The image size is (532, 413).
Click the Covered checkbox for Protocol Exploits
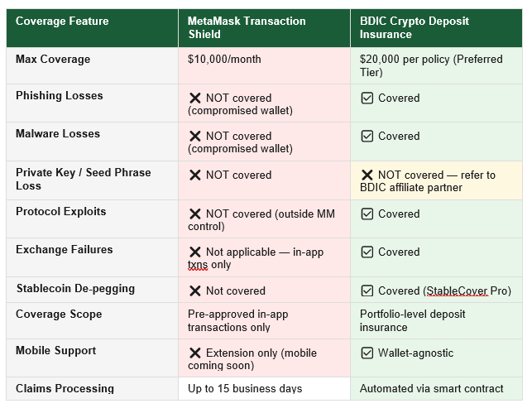click(x=367, y=214)
